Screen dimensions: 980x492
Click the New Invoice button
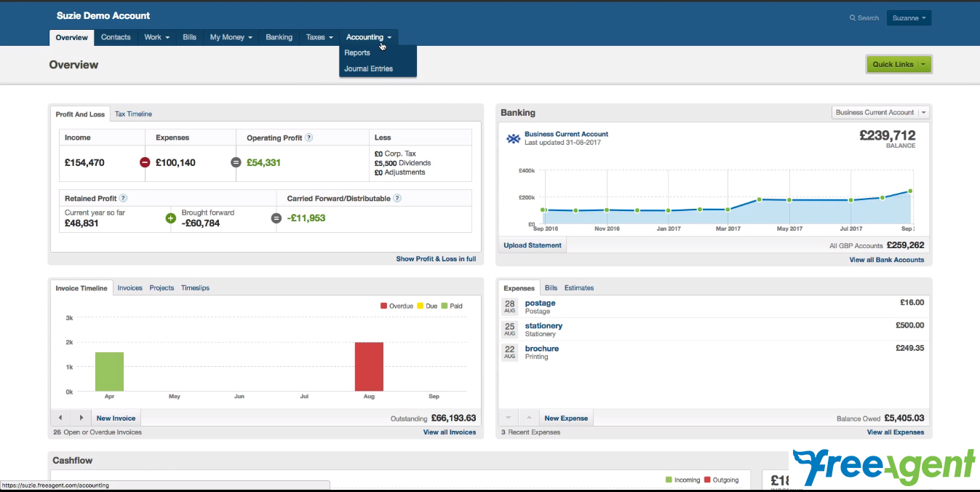pyautogui.click(x=116, y=418)
